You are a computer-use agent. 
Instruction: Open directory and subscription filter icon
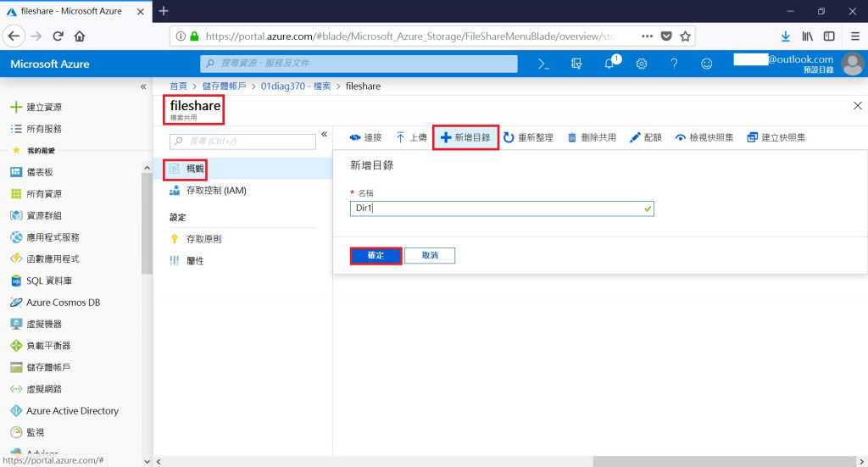pyautogui.click(x=576, y=64)
